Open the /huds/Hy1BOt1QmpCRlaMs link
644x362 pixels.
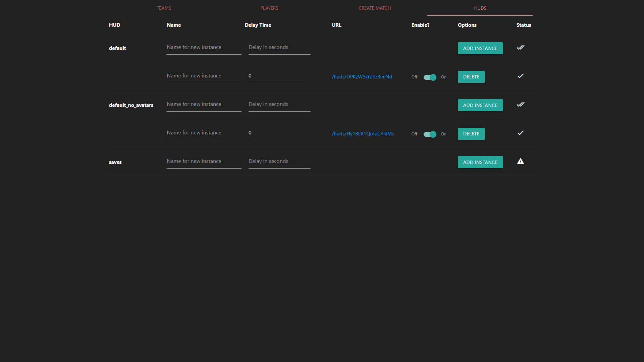[x=363, y=133]
